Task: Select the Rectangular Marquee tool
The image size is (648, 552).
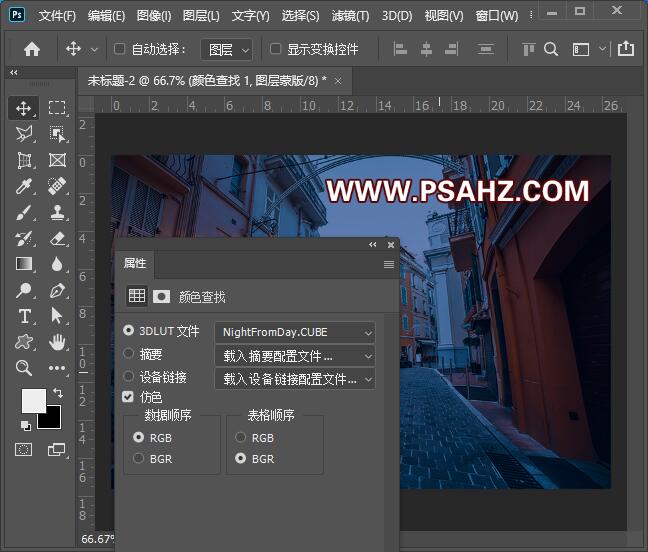Action: (x=57, y=108)
